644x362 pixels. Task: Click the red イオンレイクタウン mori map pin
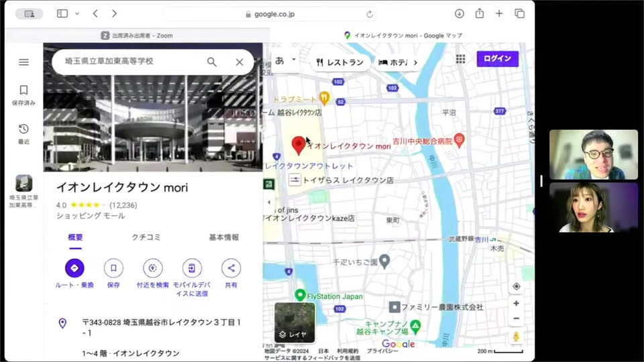point(298,145)
